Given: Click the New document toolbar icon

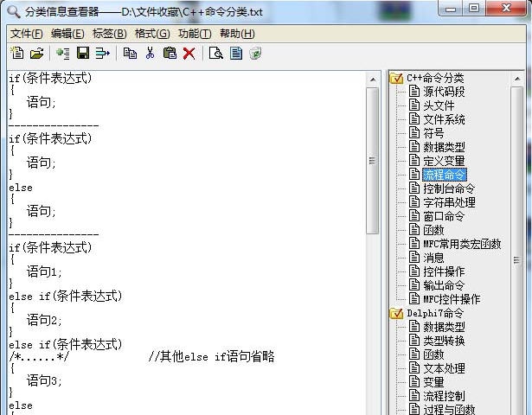Looking at the screenshot, I should tap(17, 54).
